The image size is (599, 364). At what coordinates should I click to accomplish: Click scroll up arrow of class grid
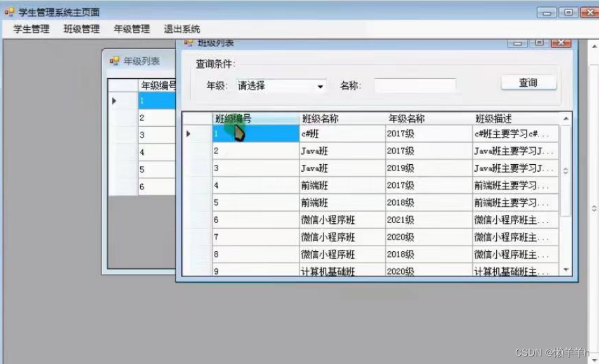(x=566, y=119)
